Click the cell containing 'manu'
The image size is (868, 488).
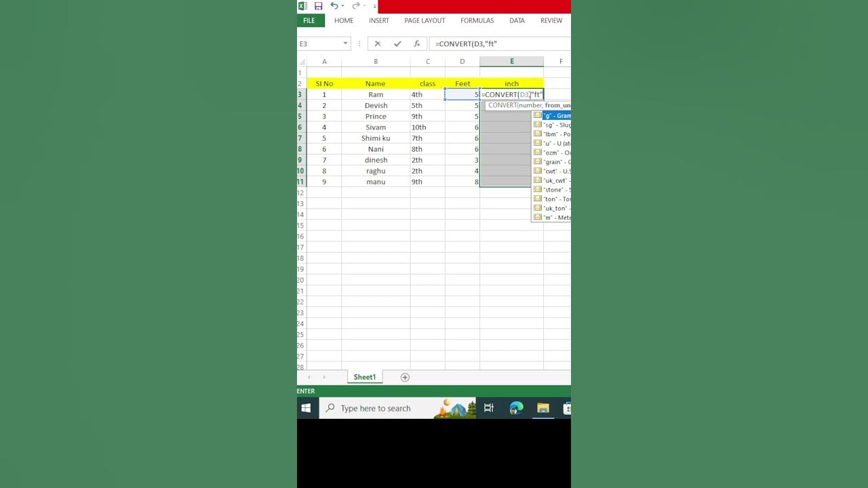[376, 182]
